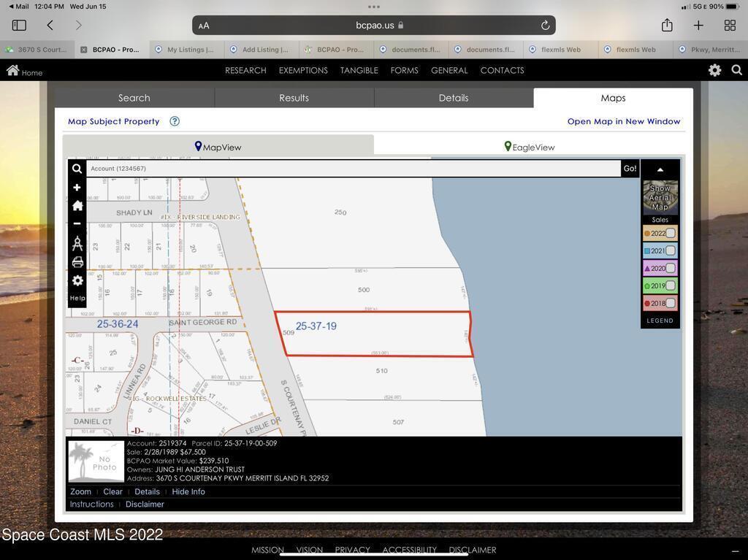The image size is (748, 560).
Task: Zoom in with the plus map tool
Action: click(77, 188)
